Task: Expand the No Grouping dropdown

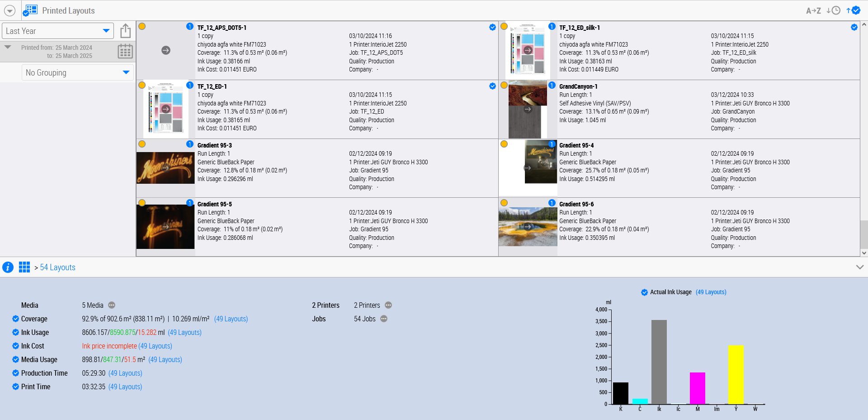Action: pyautogui.click(x=77, y=72)
